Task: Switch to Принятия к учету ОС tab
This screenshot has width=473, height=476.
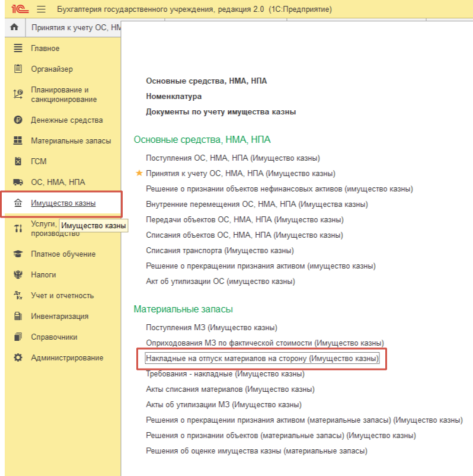Action: click(x=76, y=28)
